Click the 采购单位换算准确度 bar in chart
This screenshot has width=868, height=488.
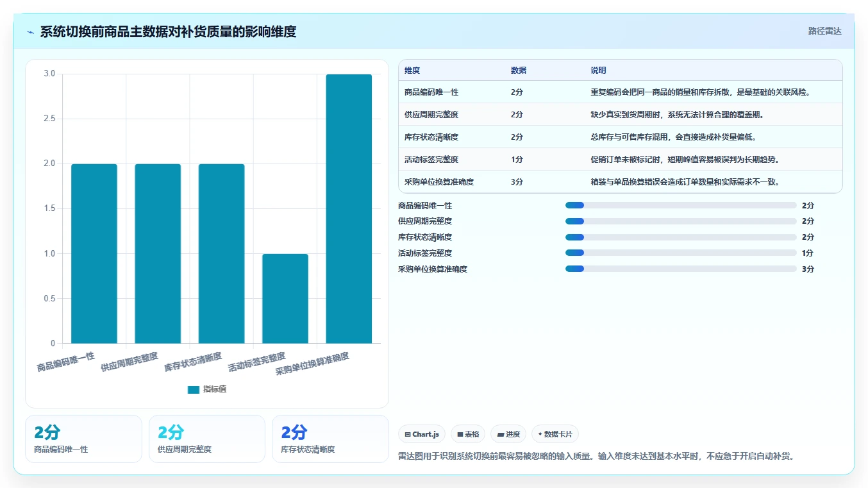tap(349, 208)
